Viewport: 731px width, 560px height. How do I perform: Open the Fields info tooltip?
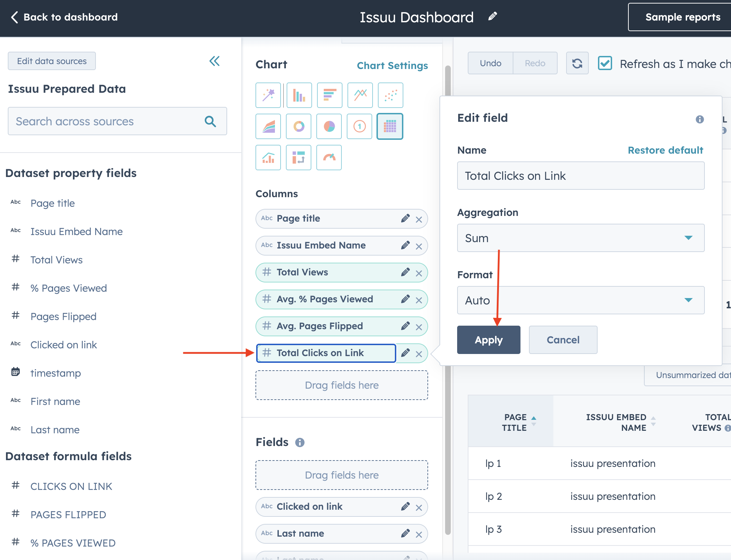pos(300,442)
